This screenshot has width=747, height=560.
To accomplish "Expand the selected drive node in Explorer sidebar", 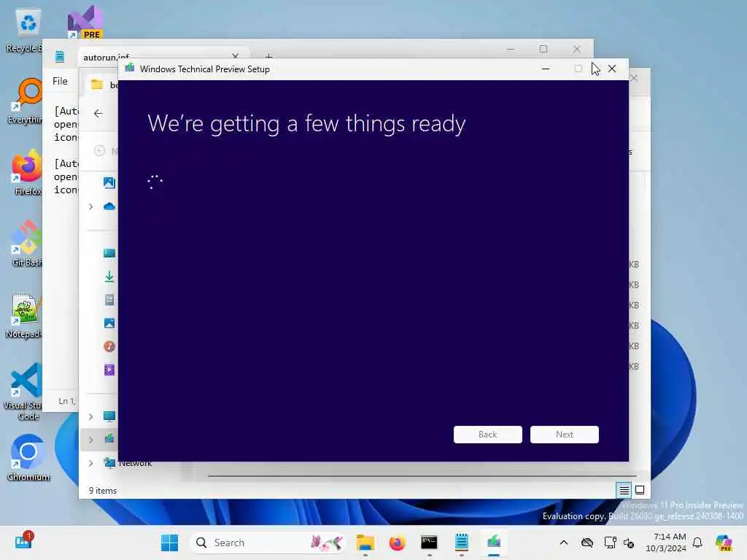I will pyautogui.click(x=90, y=440).
